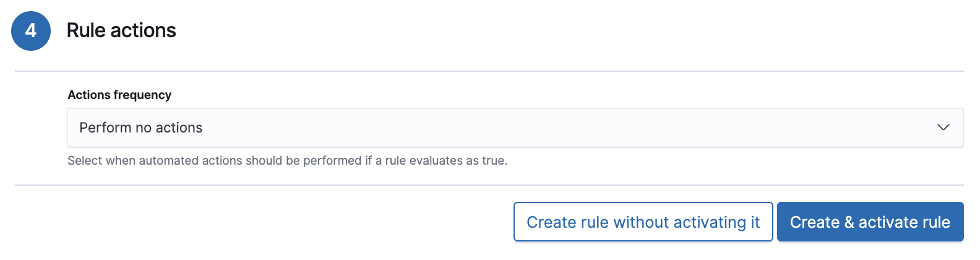Save the rule without activating it
The height and width of the screenshot is (260, 980).
click(x=643, y=222)
